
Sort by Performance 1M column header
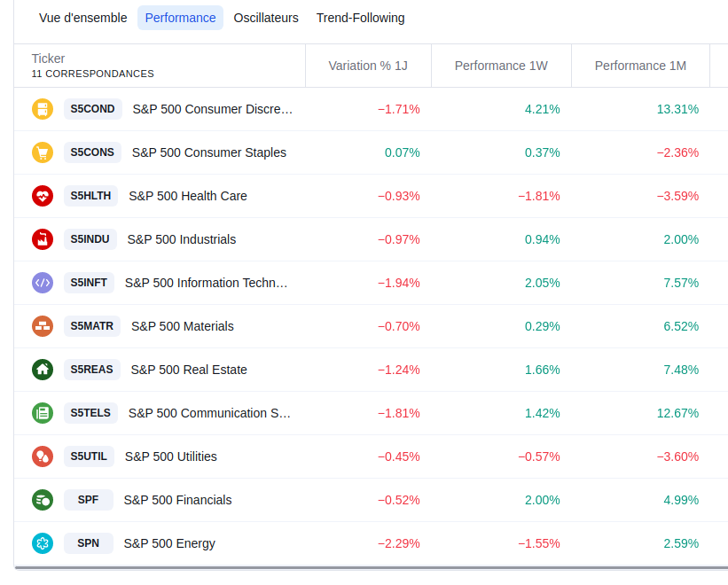click(640, 66)
